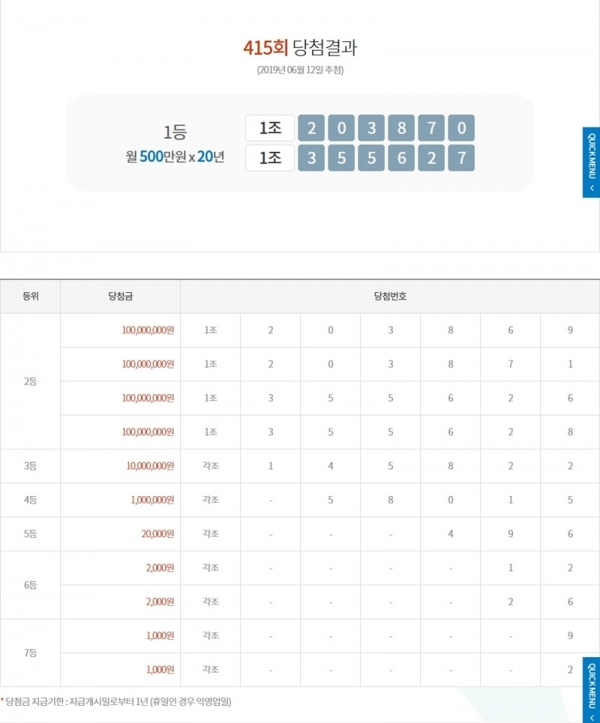Open the upper QUICK MENU side tab
Screen dimensions: 600x723
coord(591,162)
